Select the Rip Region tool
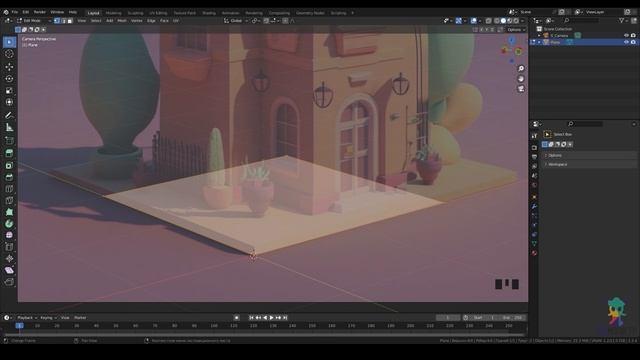640x360 pixels. coord(9,282)
